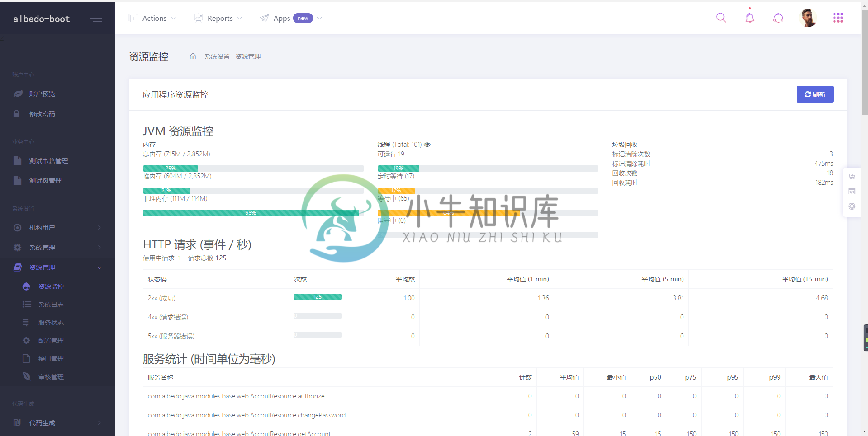Select 接口管理 submenu item
The image size is (868, 436).
[57, 359]
